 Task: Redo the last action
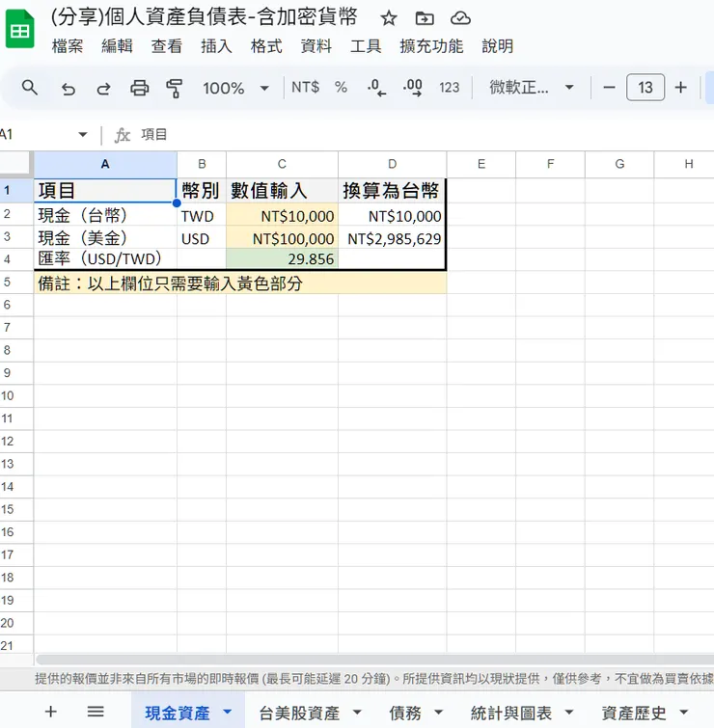point(103,88)
